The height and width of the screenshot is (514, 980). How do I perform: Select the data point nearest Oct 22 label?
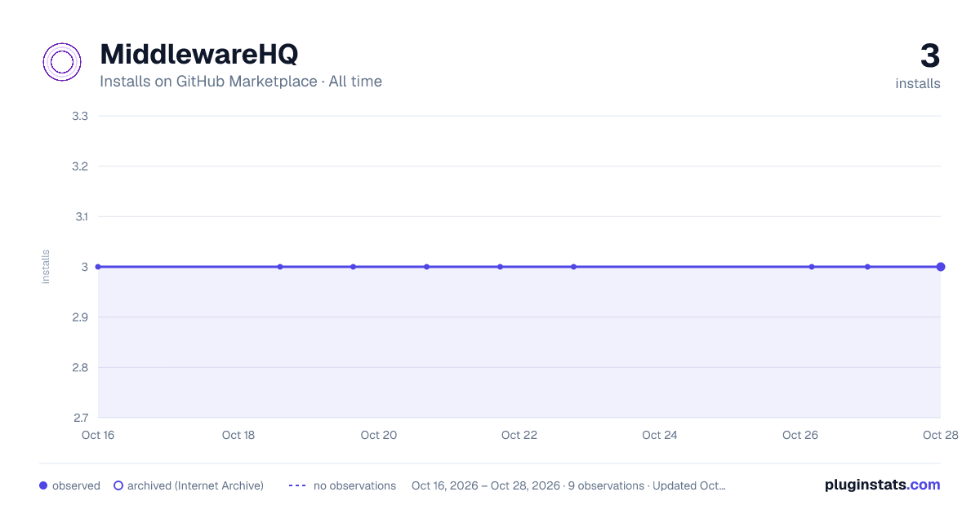(x=500, y=267)
